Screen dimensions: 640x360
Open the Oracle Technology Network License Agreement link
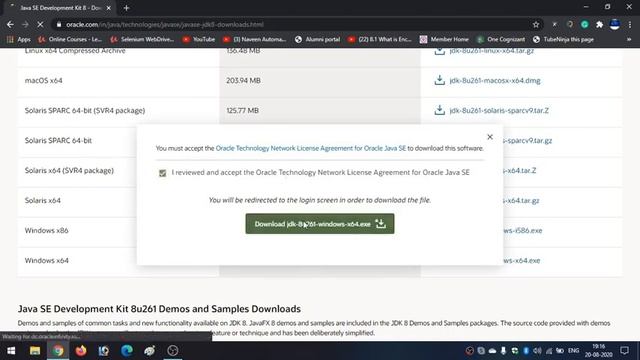pos(311,148)
